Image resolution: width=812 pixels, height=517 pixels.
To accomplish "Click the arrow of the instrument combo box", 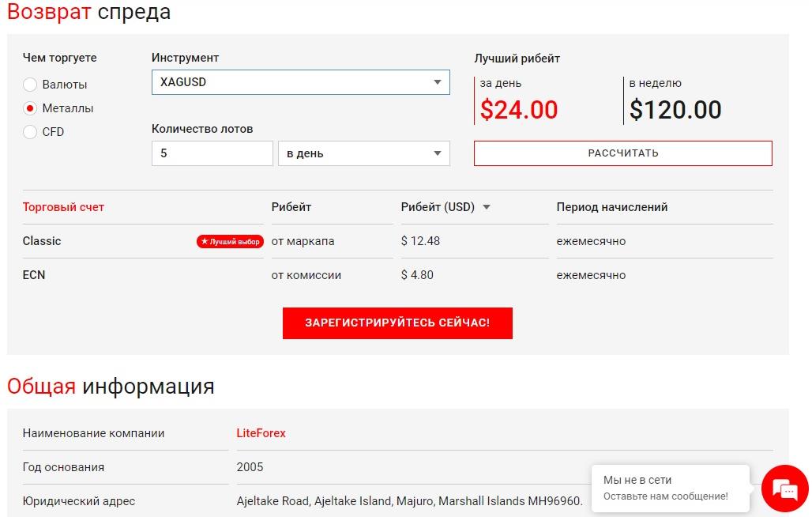I will coord(438,82).
